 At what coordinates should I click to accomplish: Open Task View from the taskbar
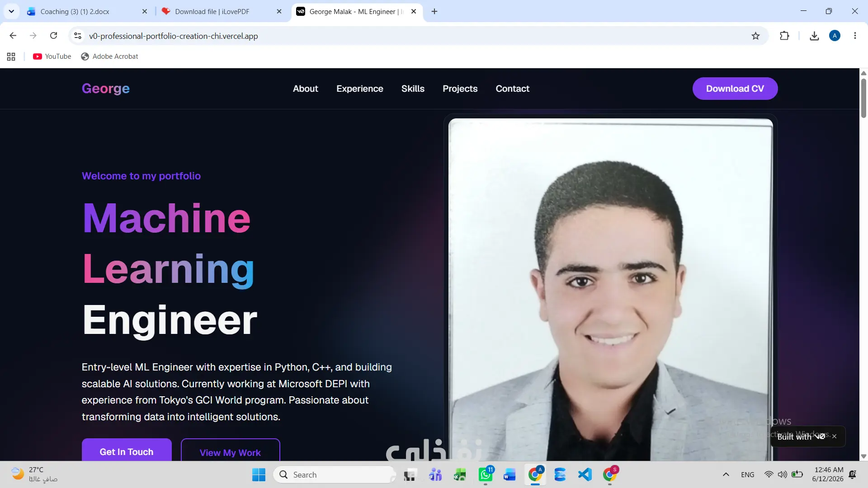(x=410, y=474)
